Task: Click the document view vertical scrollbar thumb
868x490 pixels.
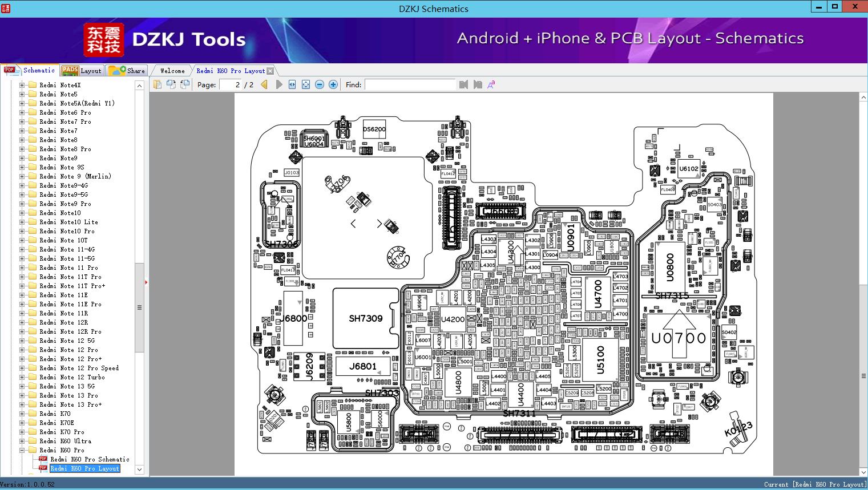Action: [863, 376]
